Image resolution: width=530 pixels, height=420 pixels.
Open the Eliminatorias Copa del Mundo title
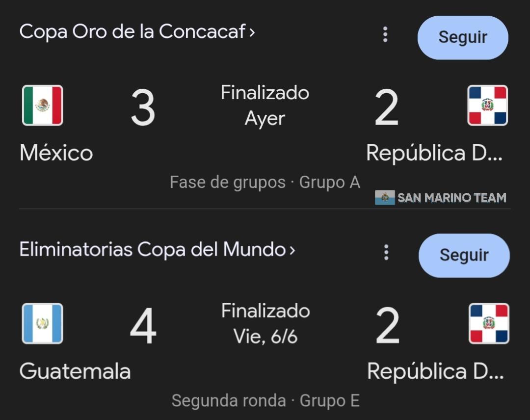tap(152, 250)
